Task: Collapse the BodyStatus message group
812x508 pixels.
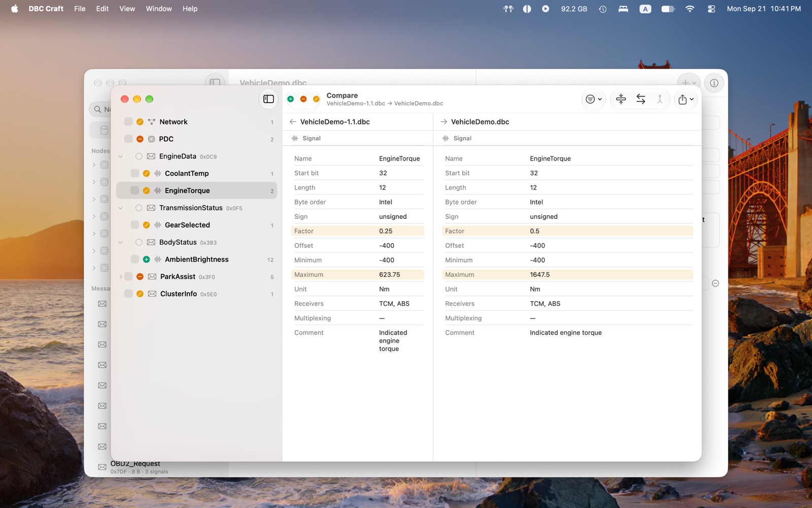Action: [x=120, y=242]
